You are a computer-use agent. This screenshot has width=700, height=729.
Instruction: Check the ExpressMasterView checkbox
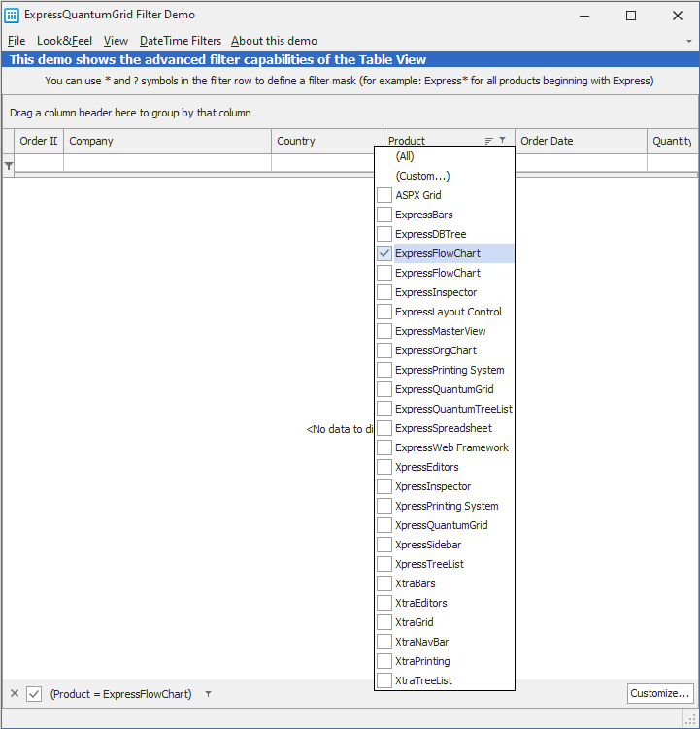[x=384, y=331]
